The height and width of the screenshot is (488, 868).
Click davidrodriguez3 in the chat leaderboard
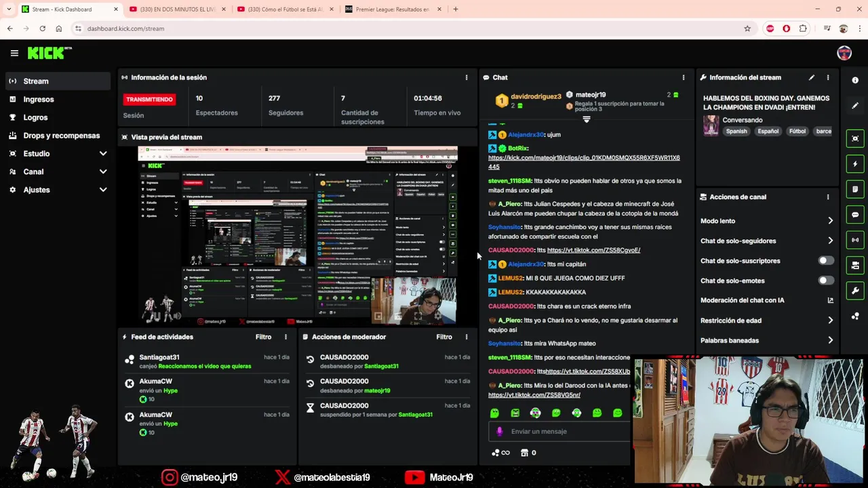tap(536, 97)
